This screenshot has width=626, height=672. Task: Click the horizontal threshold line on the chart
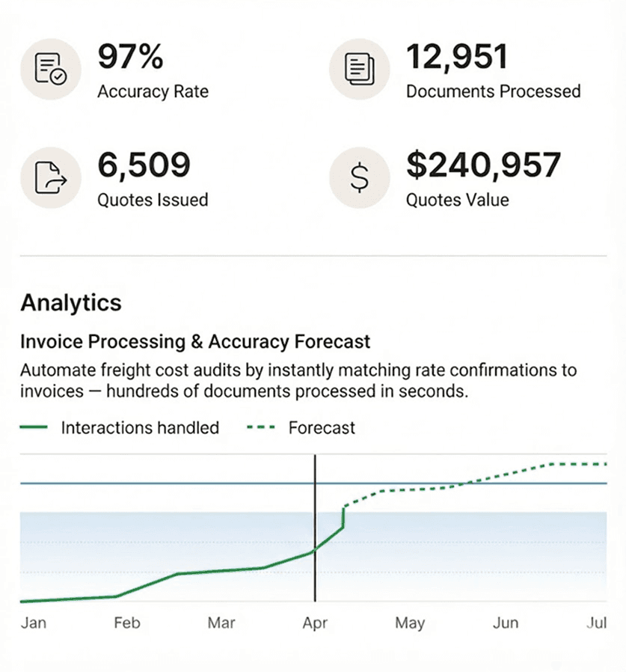(x=314, y=483)
